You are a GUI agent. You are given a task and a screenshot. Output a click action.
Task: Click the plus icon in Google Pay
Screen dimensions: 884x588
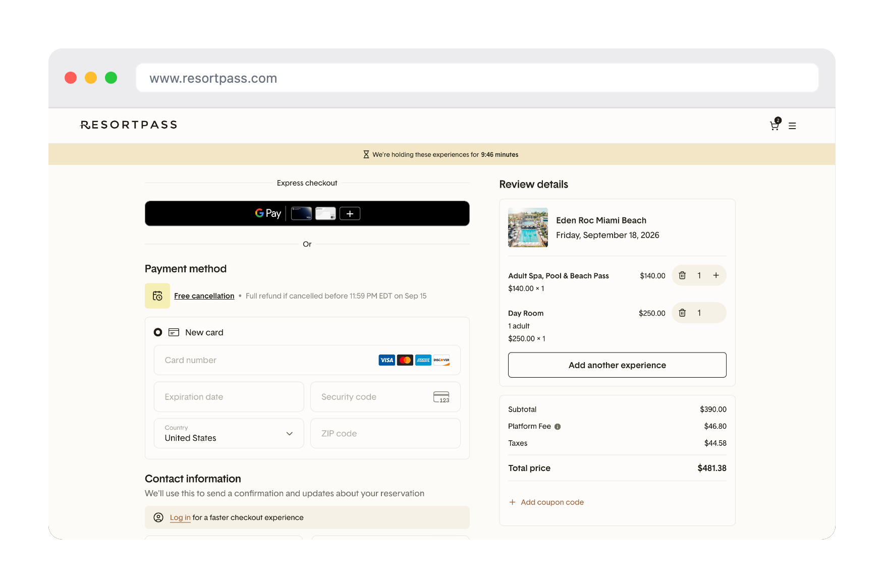[350, 213]
